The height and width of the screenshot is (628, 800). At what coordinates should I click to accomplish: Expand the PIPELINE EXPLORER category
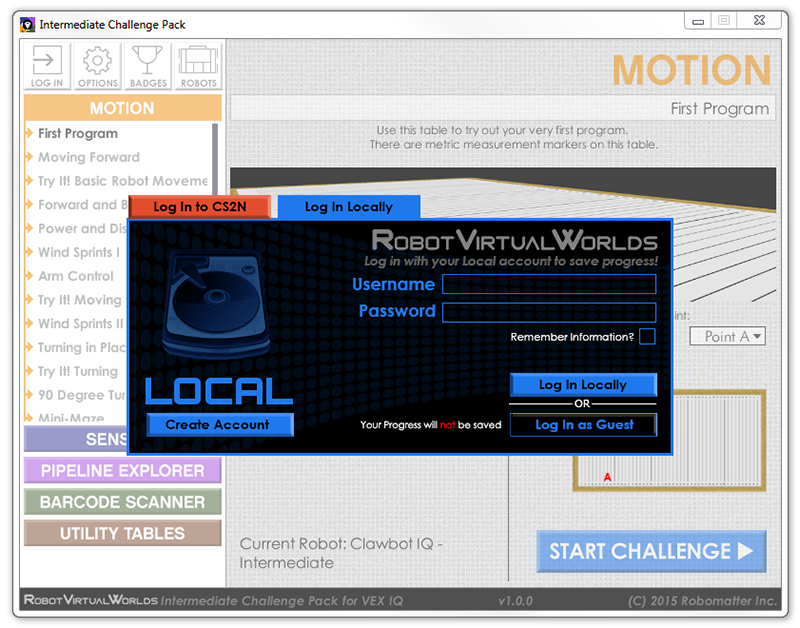122,470
